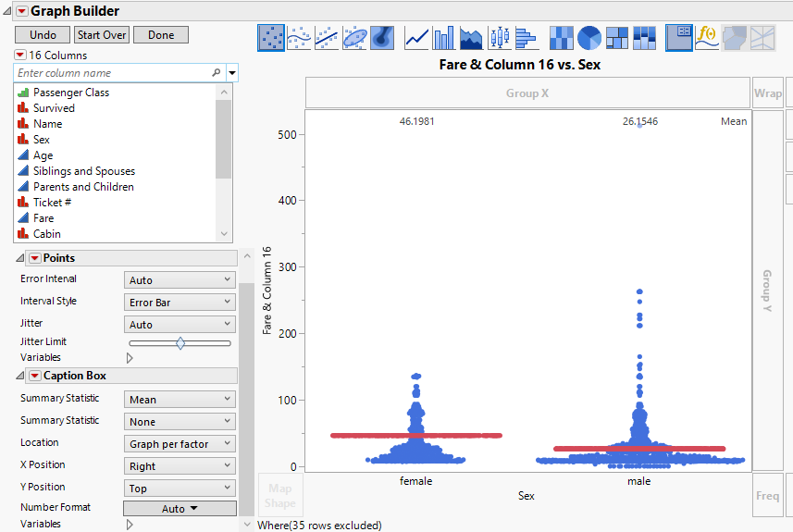Click column list scrollbar down arrow
Viewport: 793px width, 532px height.
pos(224,234)
